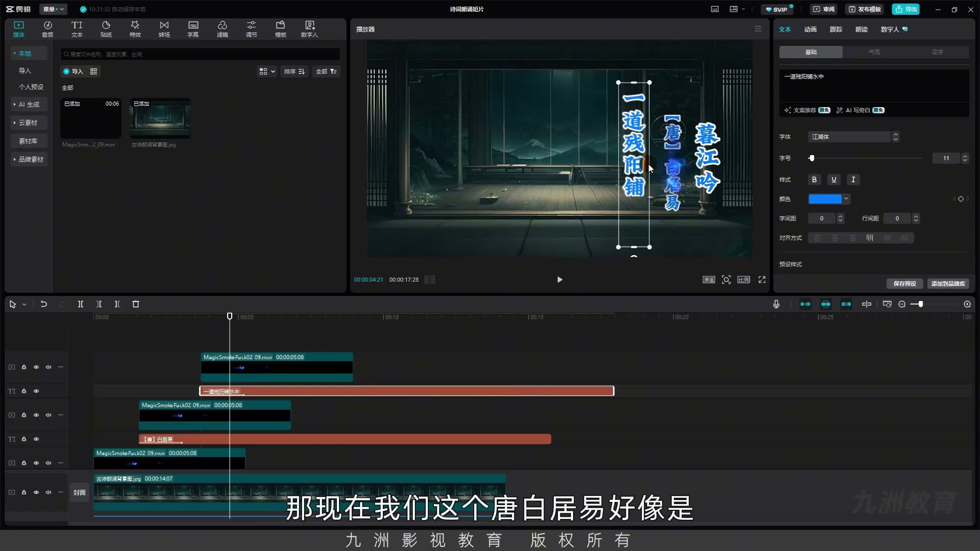980x551 pixels.
Task: Delete the selected clip with trash icon
Action: tap(136, 304)
